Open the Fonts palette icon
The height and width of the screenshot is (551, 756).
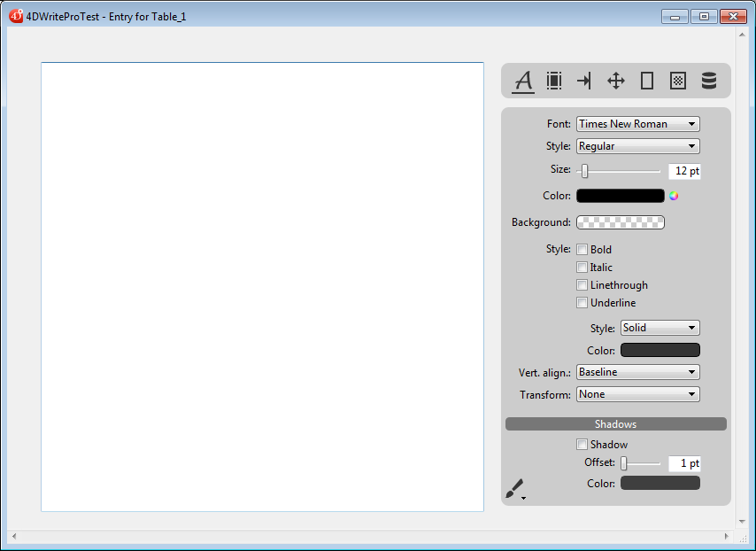523,81
